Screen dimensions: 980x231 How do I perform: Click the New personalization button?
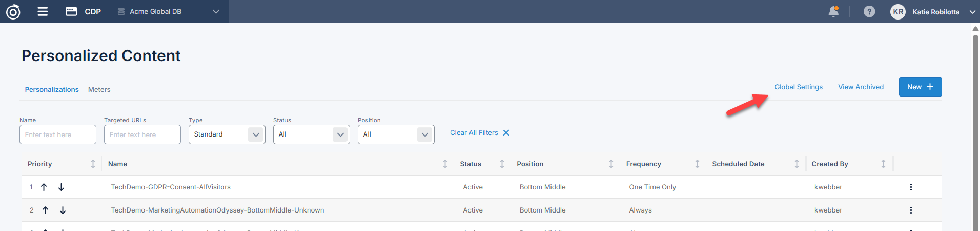pos(920,87)
